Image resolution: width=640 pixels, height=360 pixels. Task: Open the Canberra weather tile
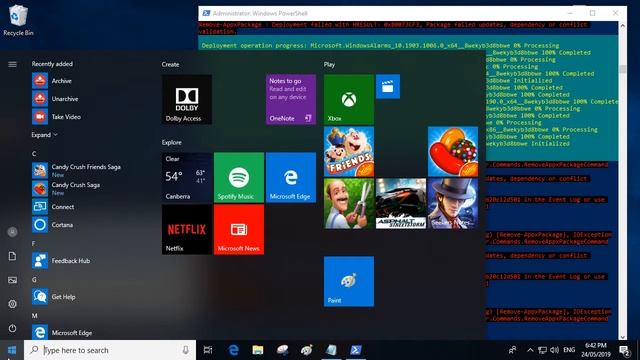tap(187, 178)
